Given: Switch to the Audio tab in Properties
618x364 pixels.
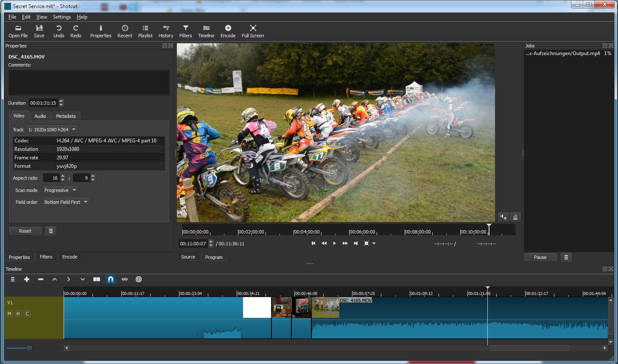Looking at the screenshot, I should (x=40, y=116).
